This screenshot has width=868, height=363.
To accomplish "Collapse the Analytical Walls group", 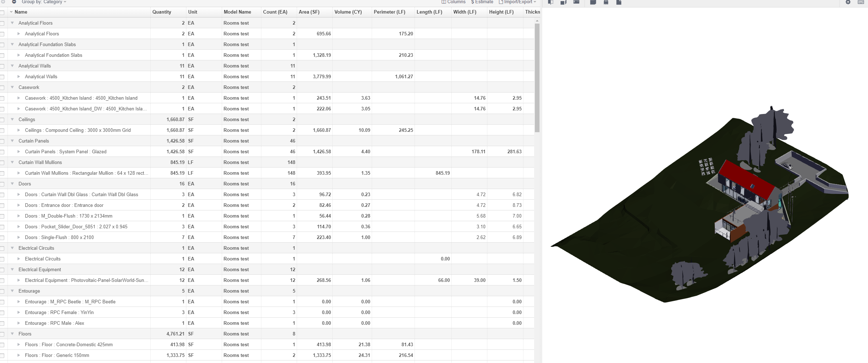I will 12,66.
